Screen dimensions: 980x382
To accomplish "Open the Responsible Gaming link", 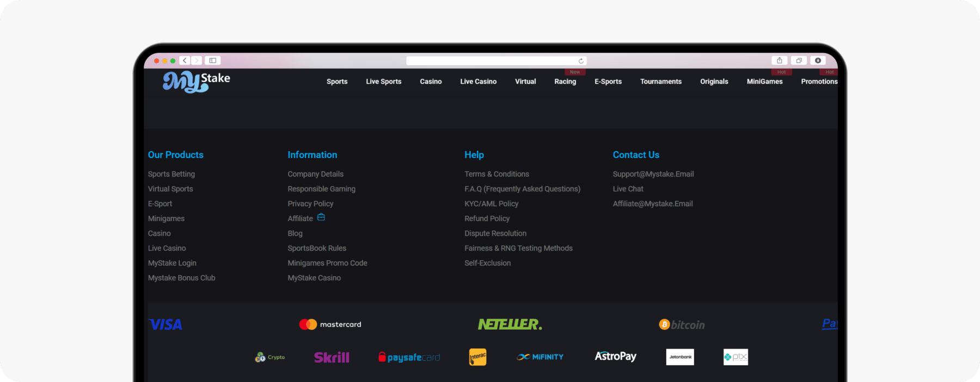I will (x=322, y=189).
